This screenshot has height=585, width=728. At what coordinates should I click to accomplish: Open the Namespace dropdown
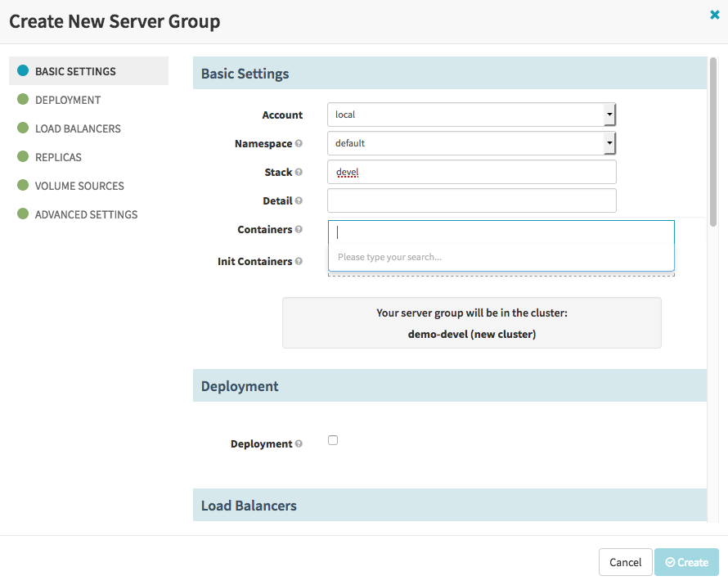(x=471, y=143)
